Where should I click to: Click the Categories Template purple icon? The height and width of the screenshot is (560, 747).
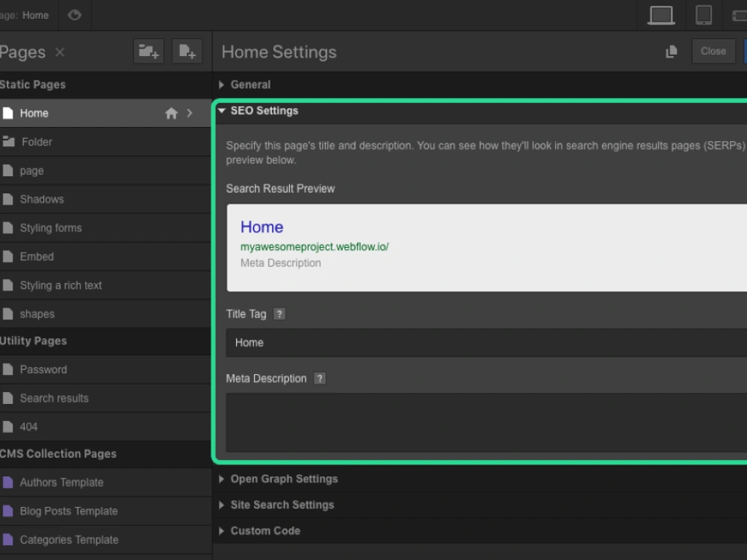[x=7, y=540]
